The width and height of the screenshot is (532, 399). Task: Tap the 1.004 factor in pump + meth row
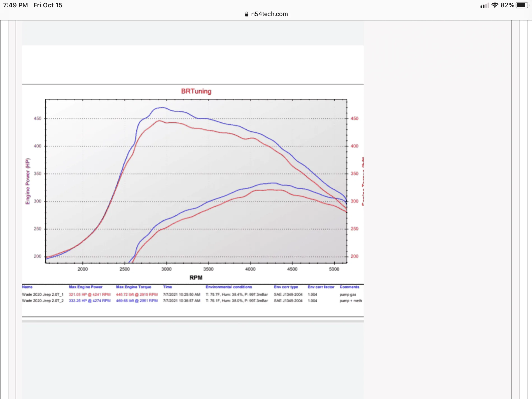click(312, 301)
